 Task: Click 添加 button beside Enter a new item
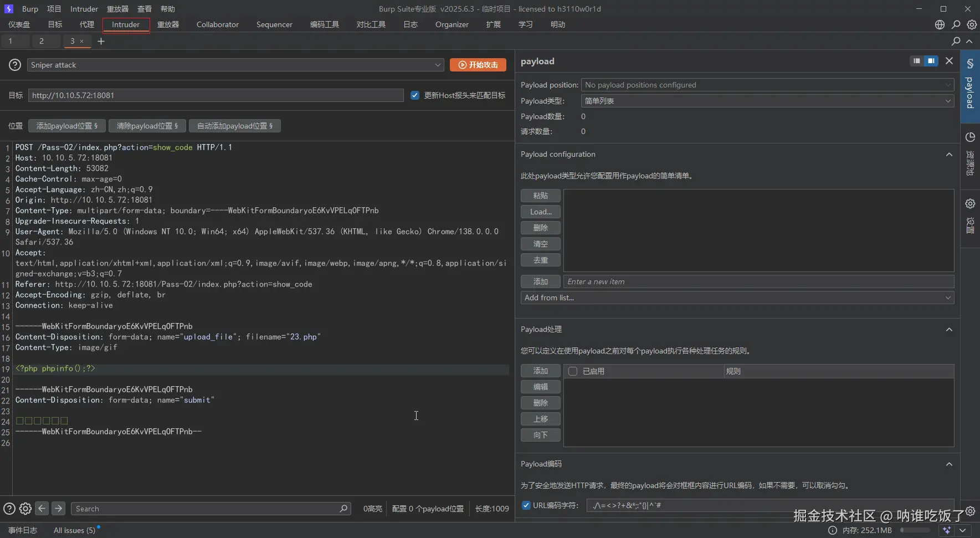(541, 281)
